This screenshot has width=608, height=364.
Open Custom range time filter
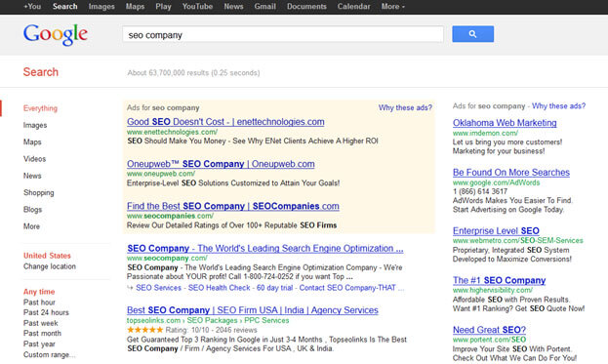[49, 354]
